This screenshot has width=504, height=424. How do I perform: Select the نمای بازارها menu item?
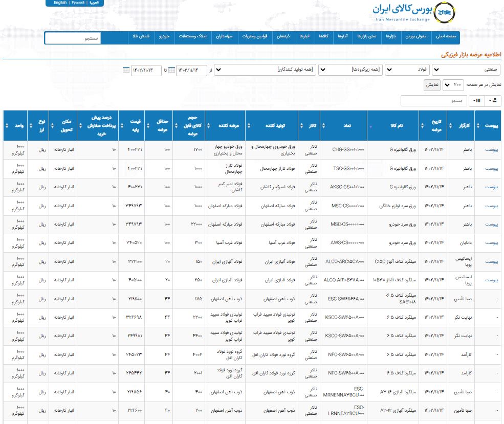point(367,36)
